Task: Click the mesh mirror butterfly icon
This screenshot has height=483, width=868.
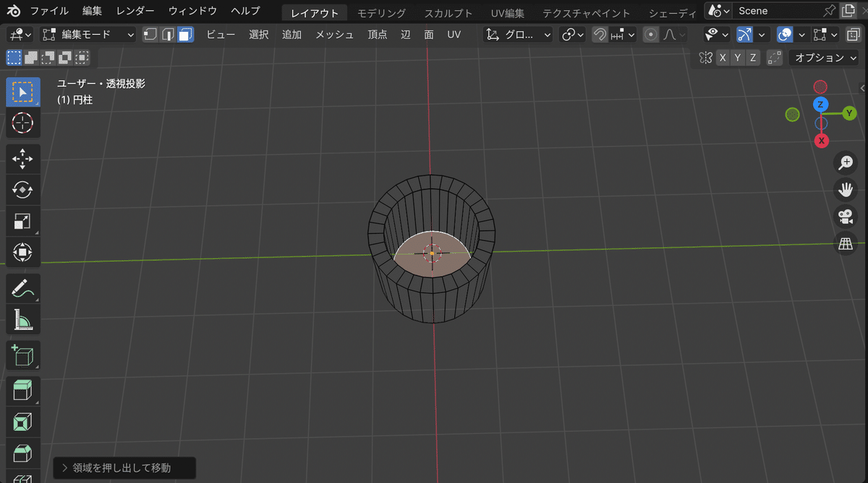Action: (705, 58)
